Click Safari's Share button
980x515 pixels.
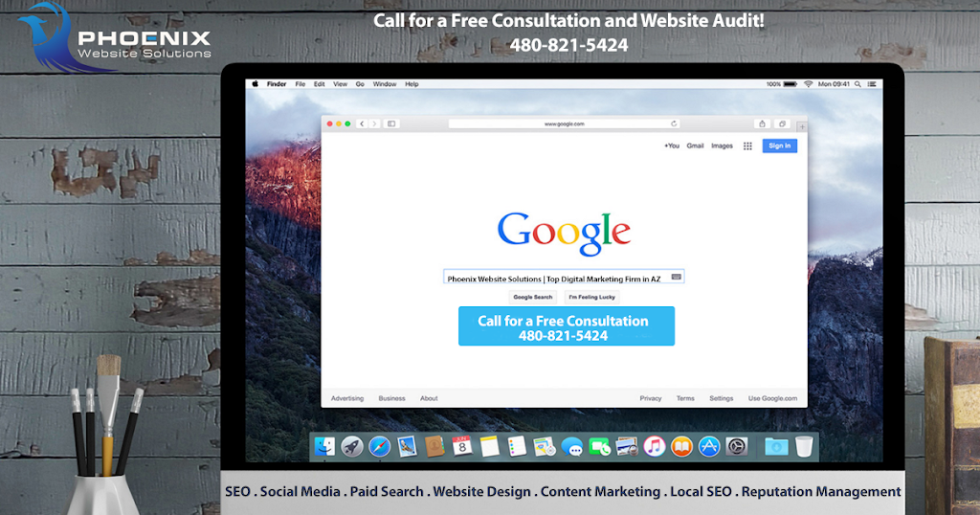762,123
